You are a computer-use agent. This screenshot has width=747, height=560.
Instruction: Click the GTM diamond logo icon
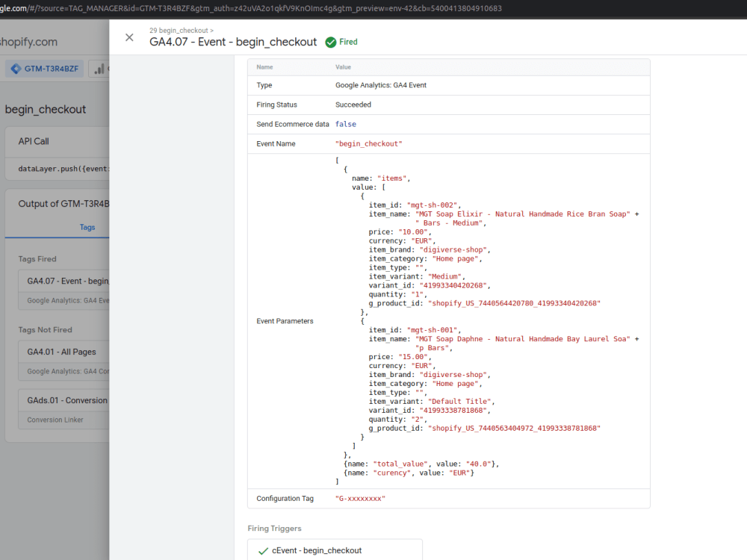16,69
